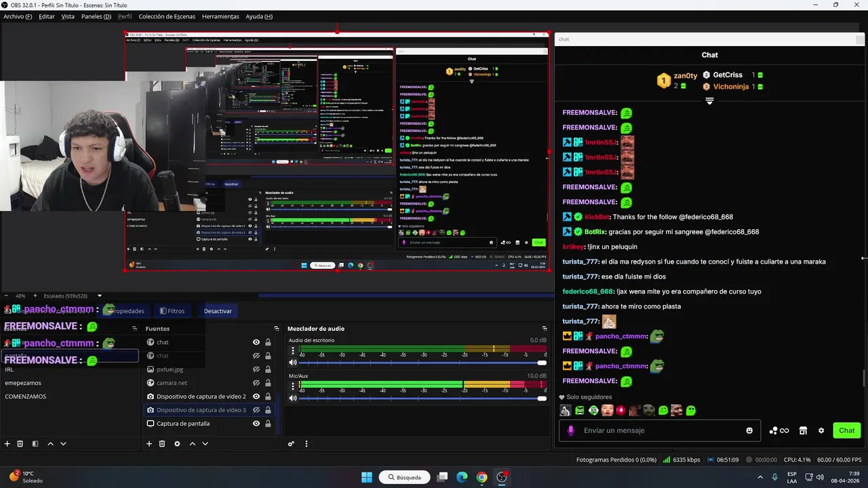The height and width of the screenshot is (488, 868).
Task: Show Dispositivo de captura de video 3
Action: [256, 410]
